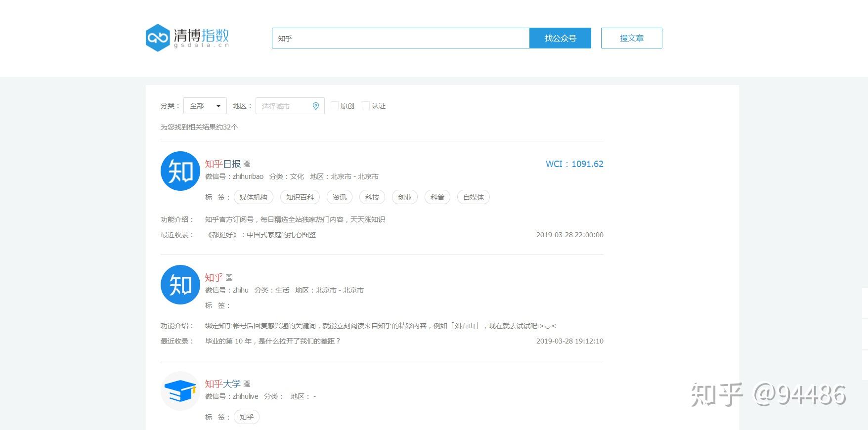
Task: Open the 知乎 account title link
Action: point(214,278)
